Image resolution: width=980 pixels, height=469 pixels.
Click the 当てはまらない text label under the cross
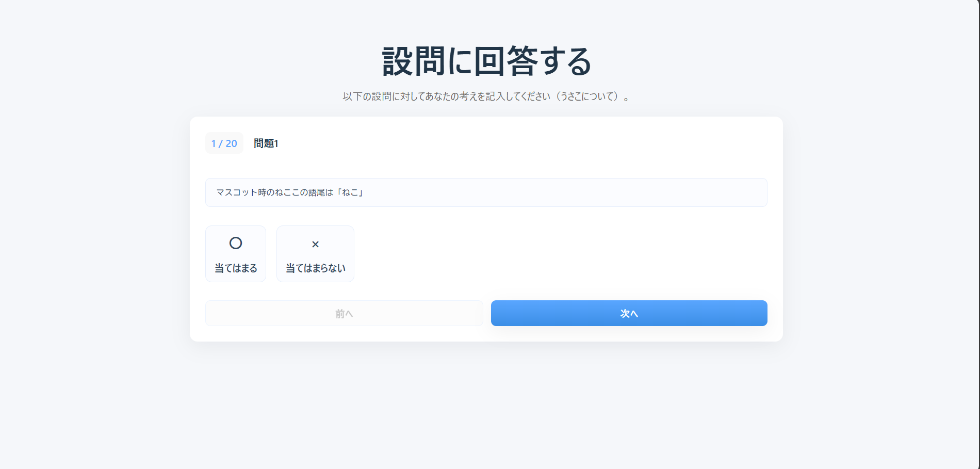[315, 268]
